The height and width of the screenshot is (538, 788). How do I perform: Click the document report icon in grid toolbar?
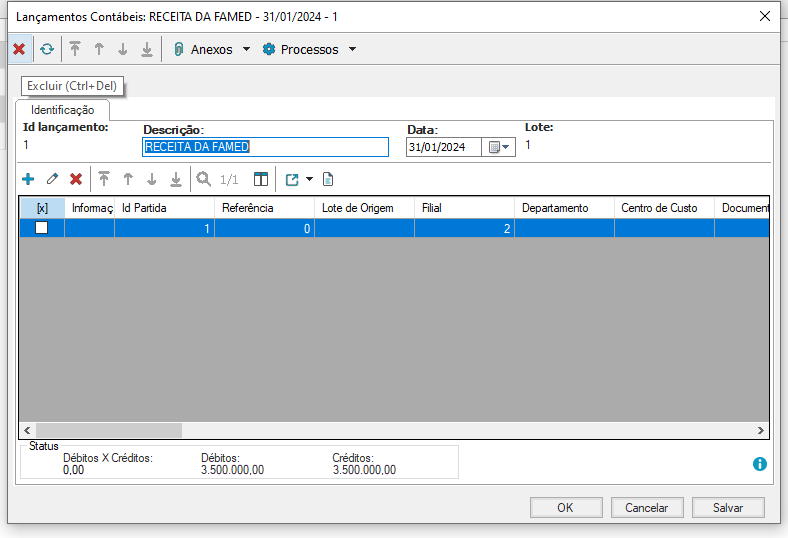(x=327, y=179)
